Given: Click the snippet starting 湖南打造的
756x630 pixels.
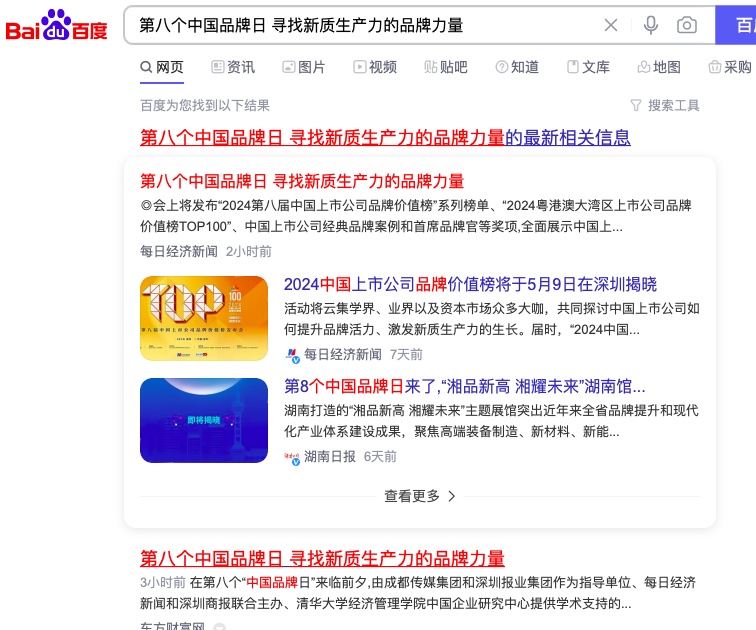Looking at the screenshot, I should [x=491, y=421].
